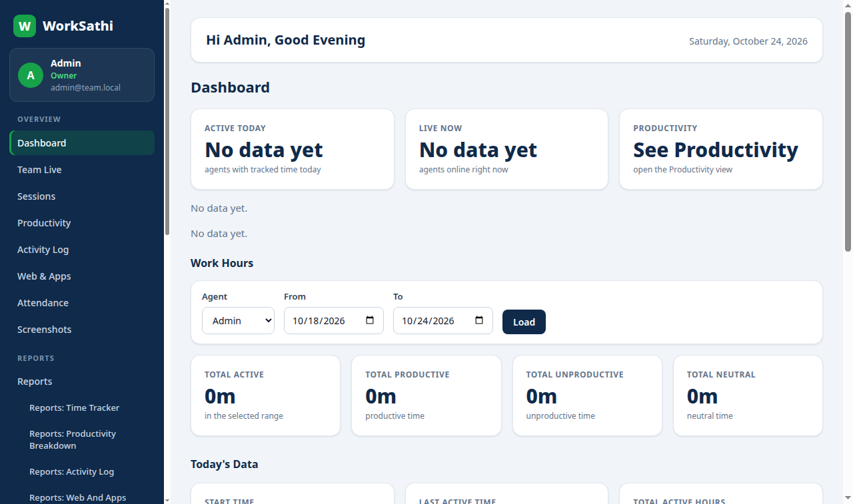This screenshot has height=504, width=853.
Task: Click 'agents with tracked time today' text
Action: click(263, 170)
